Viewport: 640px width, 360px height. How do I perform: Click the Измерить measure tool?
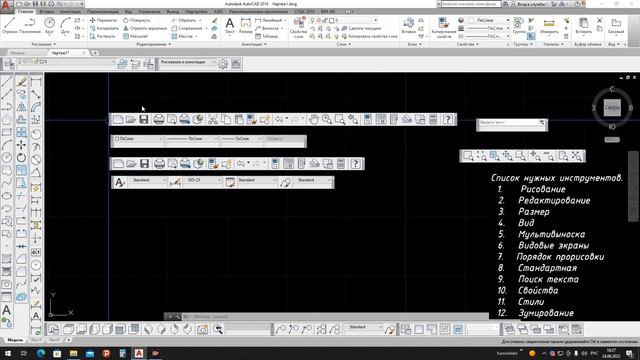tap(549, 26)
